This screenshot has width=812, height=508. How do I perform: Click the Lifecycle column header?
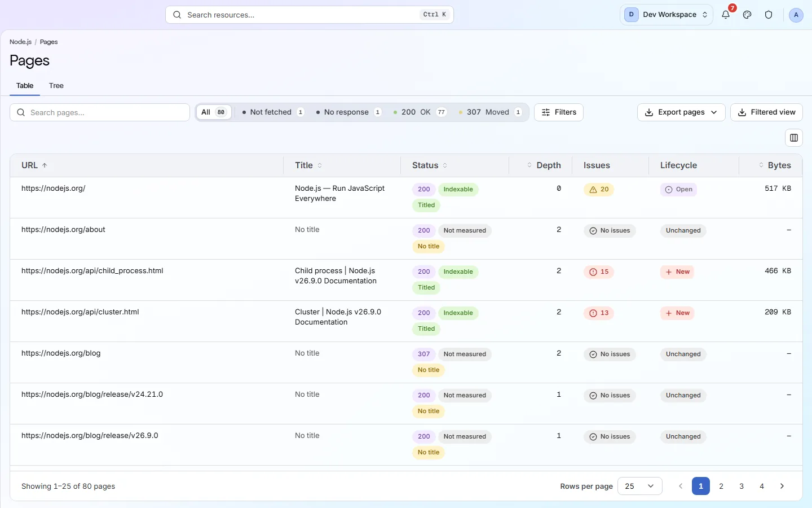coord(678,165)
